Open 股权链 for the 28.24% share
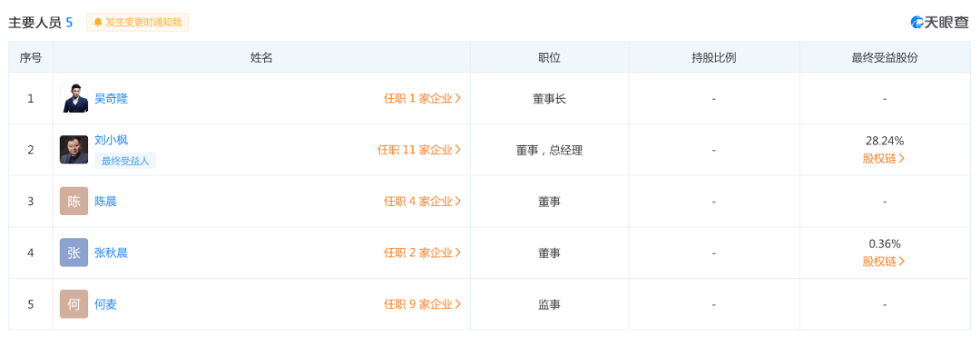Image resolution: width=980 pixels, height=356 pixels. [x=884, y=158]
